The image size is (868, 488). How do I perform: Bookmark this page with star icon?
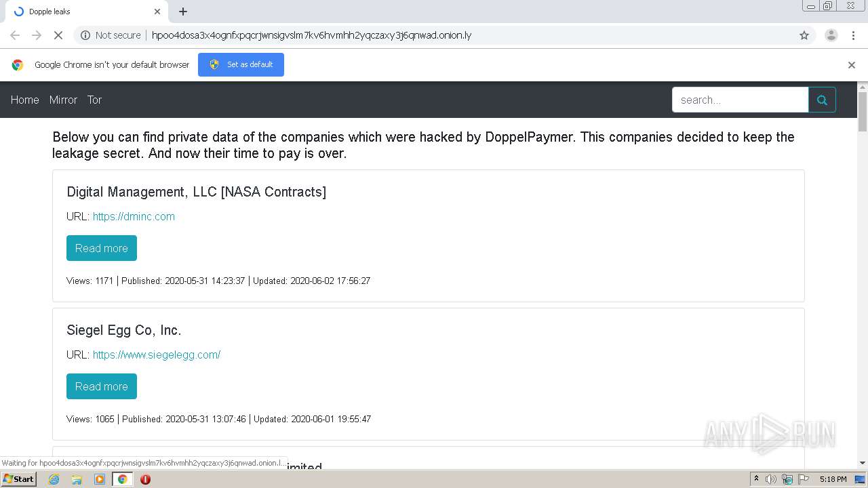(804, 35)
